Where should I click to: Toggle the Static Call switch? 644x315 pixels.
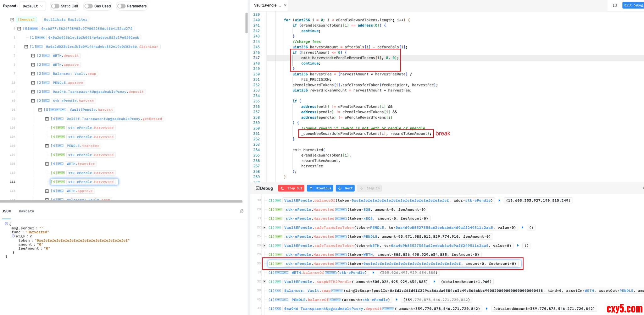(55, 6)
